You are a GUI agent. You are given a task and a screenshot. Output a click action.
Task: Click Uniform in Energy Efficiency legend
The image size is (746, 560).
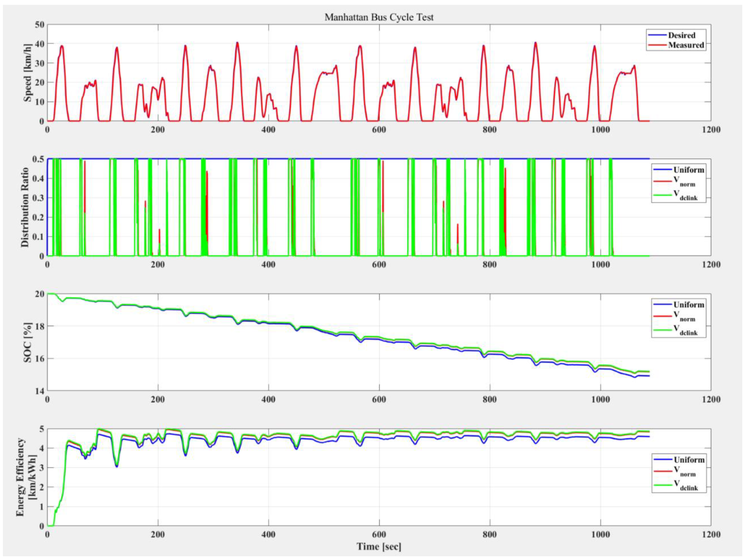(x=689, y=460)
